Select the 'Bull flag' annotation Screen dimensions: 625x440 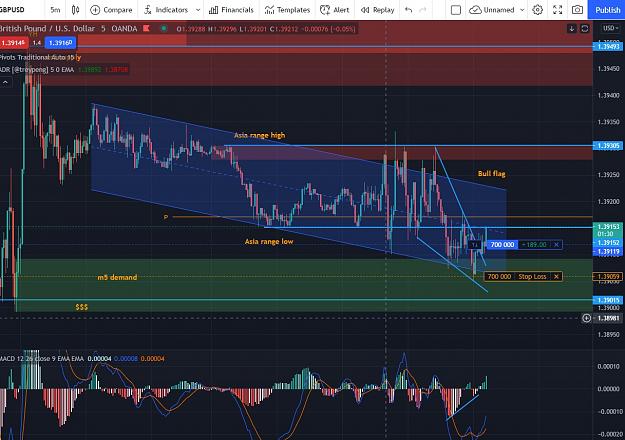[491, 174]
